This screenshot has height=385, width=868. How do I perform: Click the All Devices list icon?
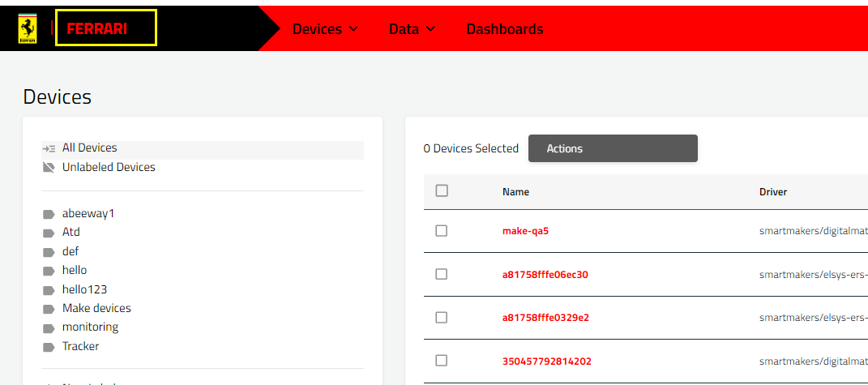(49, 148)
